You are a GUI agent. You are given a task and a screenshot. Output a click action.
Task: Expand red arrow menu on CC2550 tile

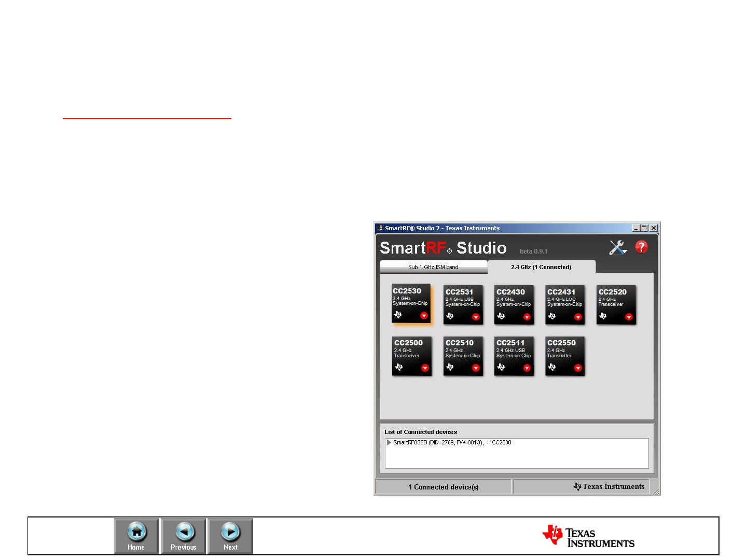578,368
